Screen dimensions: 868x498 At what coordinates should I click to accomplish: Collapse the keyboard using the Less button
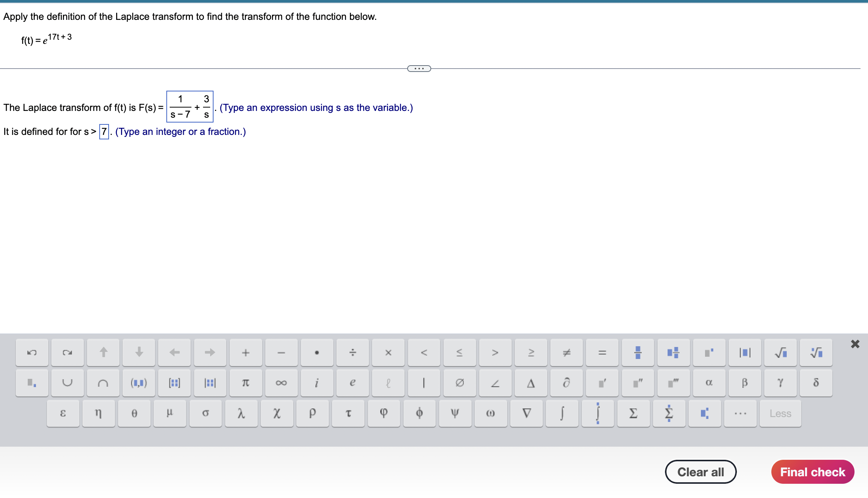tap(780, 413)
